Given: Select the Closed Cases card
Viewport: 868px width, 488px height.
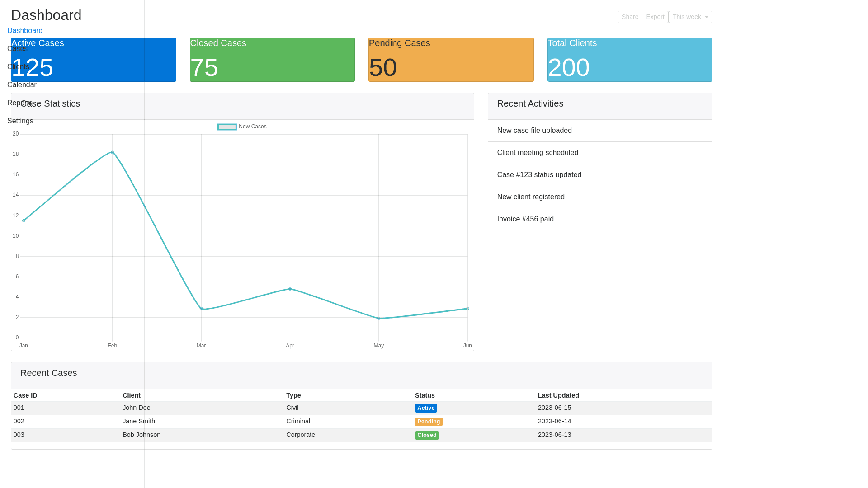Looking at the screenshot, I should 272,60.
